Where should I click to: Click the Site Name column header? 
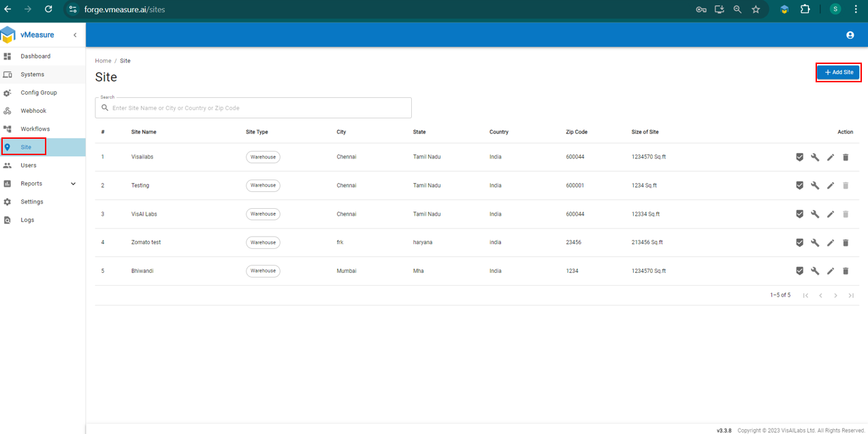tap(144, 132)
